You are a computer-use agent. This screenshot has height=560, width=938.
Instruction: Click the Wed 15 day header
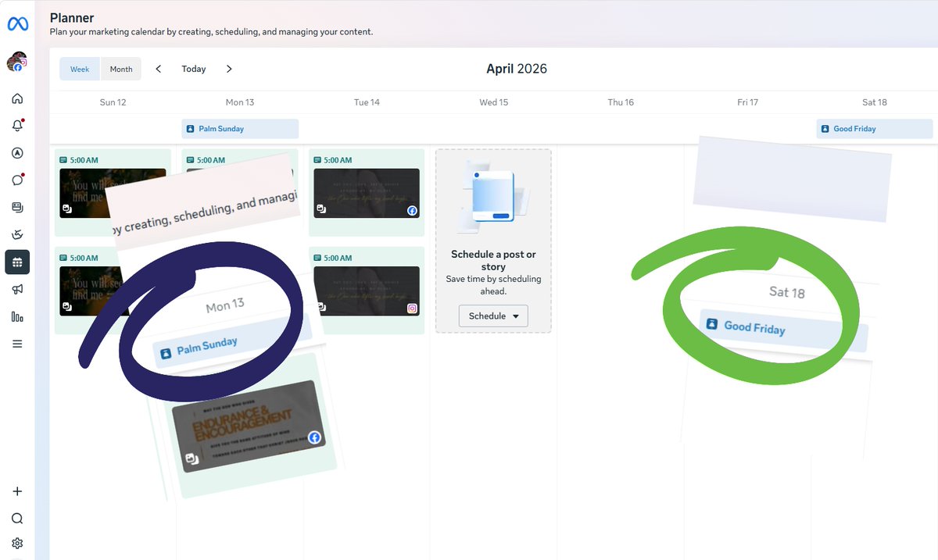[x=493, y=102]
